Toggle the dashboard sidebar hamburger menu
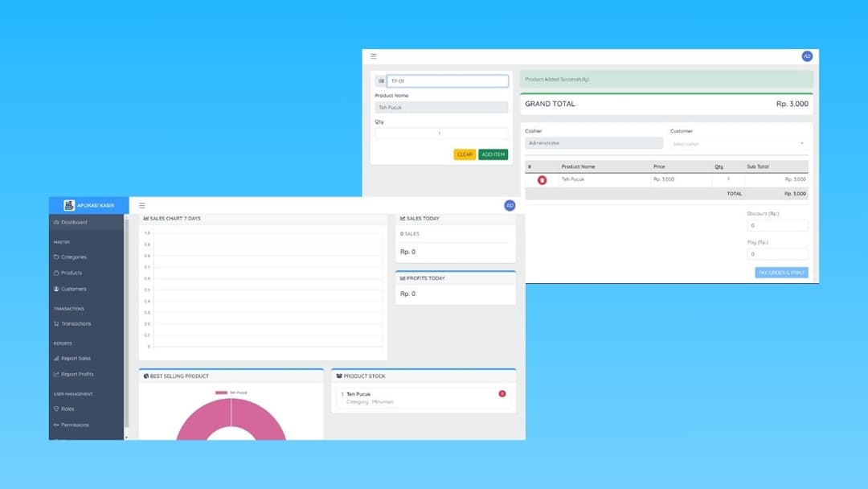The width and height of the screenshot is (868, 489). tap(142, 206)
